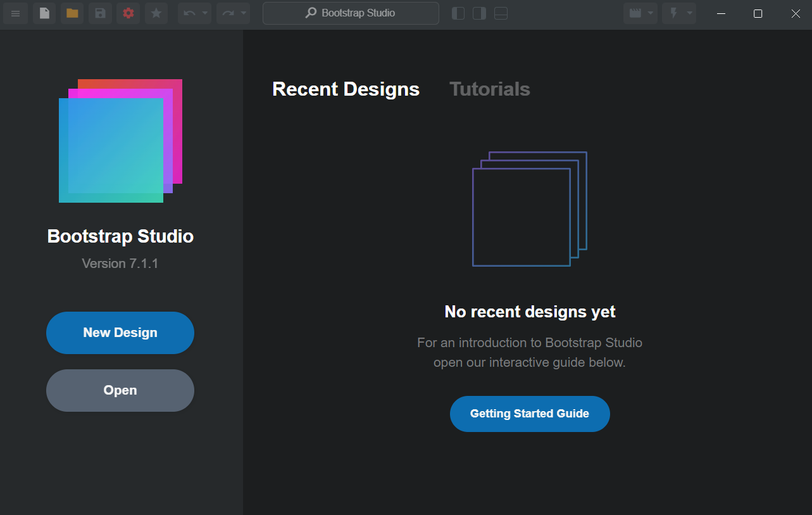
Task: Click the Open button in sidebar
Action: click(120, 390)
